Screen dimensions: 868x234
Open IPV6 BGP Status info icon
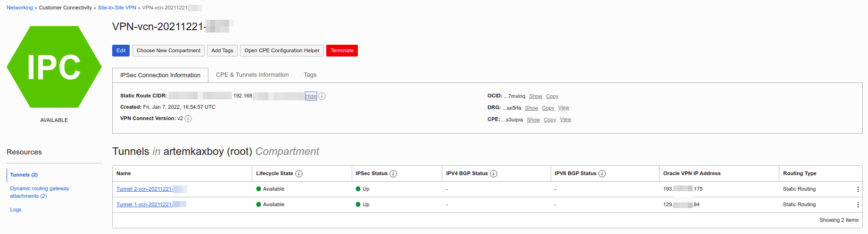[602, 174]
